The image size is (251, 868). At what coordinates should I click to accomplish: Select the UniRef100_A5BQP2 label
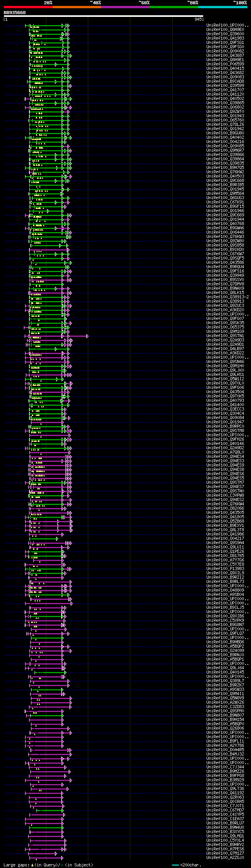click(x=225, y=646)
